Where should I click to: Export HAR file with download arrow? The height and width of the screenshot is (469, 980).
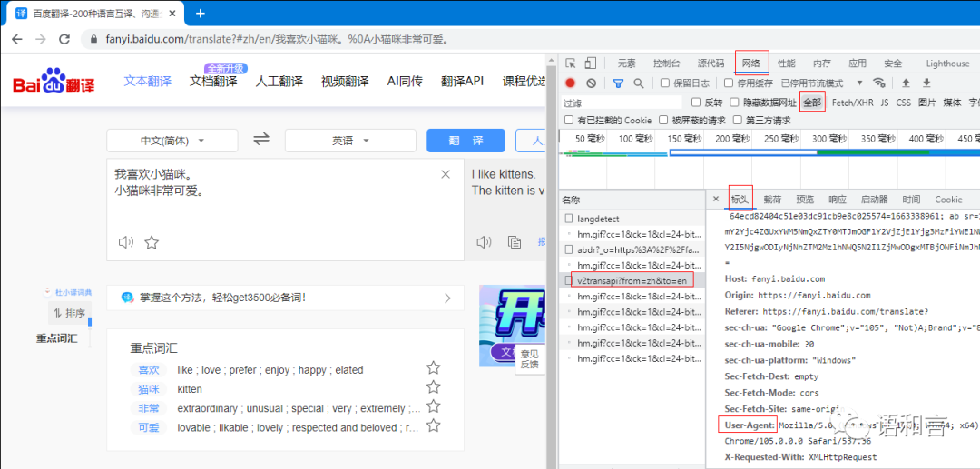coord(926,83)
